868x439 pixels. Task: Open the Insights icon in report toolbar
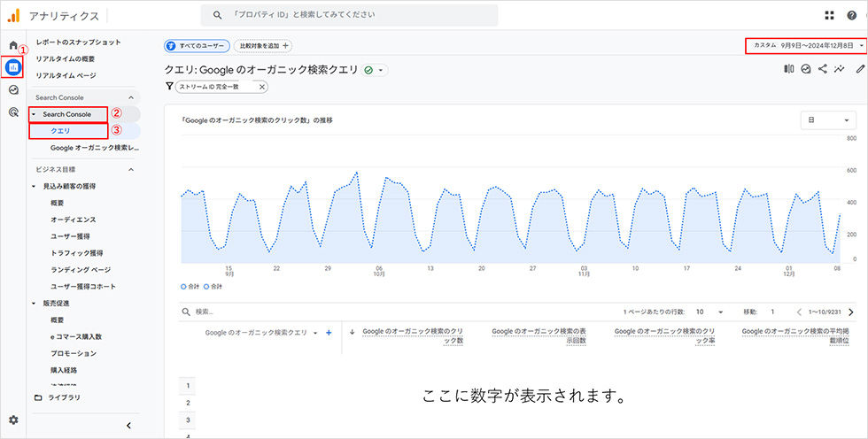coord(806,69)
